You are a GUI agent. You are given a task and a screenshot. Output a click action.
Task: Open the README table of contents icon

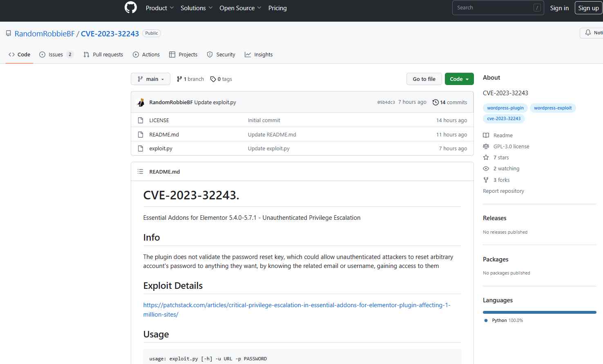tap(141, 172)
